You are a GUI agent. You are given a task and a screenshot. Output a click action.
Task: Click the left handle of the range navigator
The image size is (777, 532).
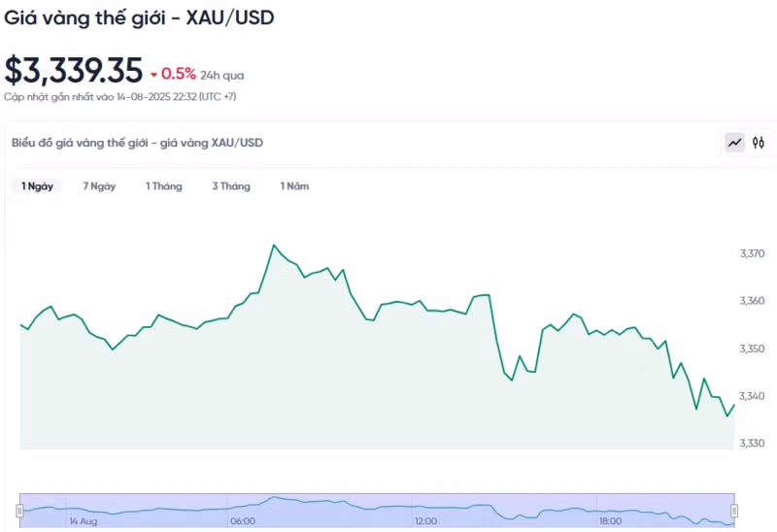19,510
